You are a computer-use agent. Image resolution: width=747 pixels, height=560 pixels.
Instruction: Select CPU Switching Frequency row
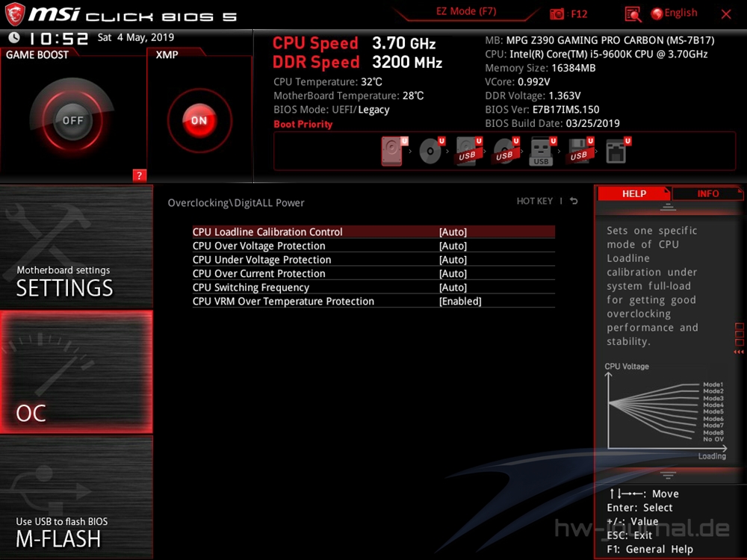tap(373, 287)
